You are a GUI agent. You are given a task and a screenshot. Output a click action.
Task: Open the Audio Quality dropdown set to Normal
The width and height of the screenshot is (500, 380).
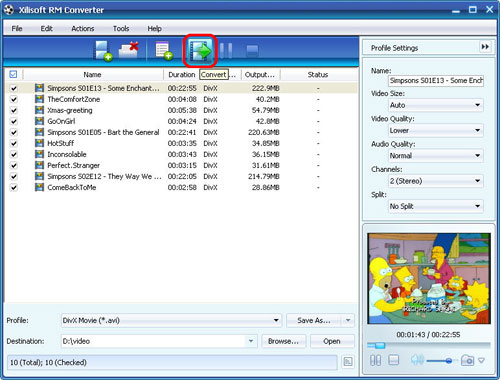(x=436, y=156)
